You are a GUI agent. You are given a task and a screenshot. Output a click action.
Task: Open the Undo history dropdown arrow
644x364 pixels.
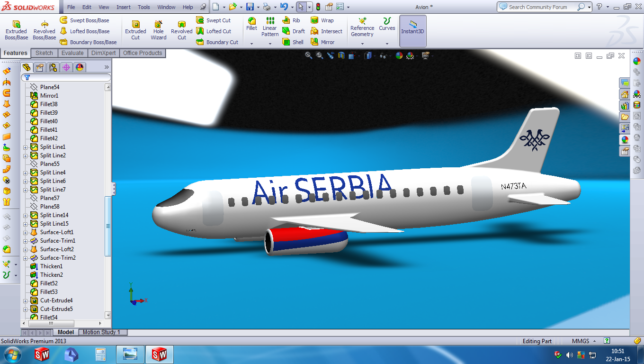pos(292,7)
